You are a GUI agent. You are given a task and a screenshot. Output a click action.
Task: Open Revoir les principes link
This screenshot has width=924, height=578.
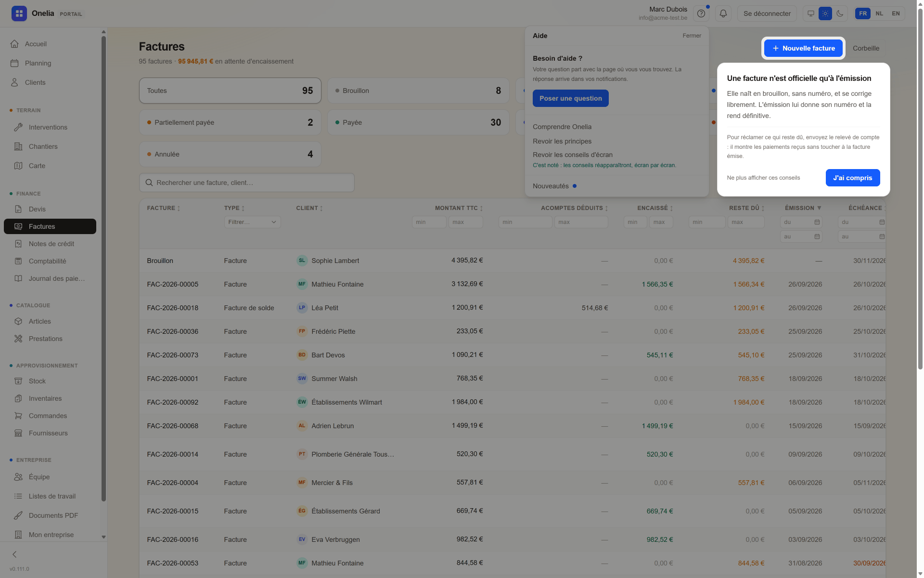562,141
